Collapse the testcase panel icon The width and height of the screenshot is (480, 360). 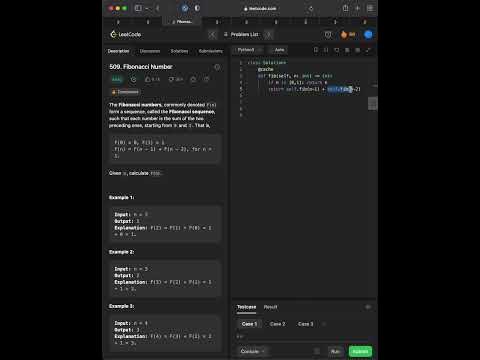point(368,307)
